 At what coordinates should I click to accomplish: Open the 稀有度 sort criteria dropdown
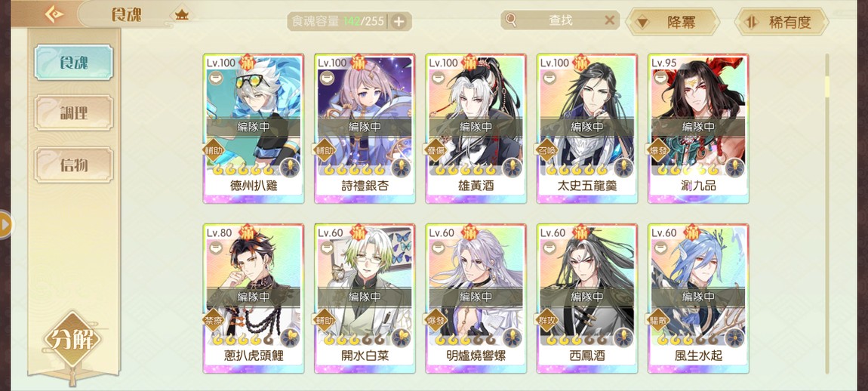point(781,22)
